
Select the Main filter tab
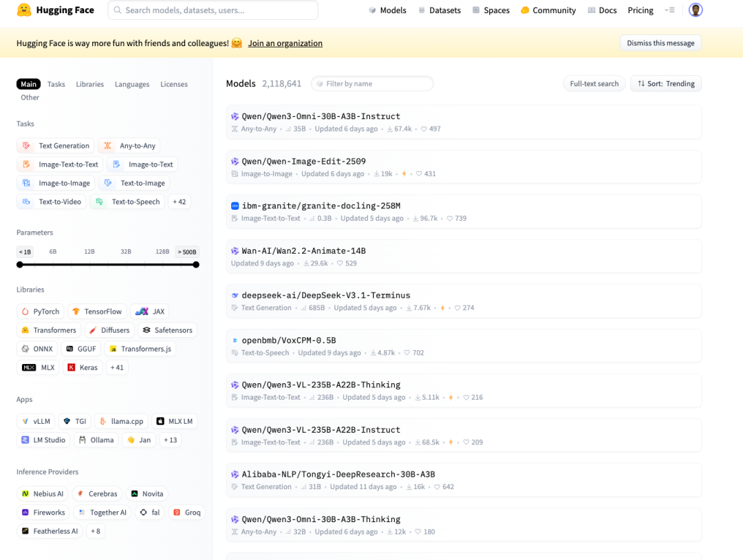(28, 85)
